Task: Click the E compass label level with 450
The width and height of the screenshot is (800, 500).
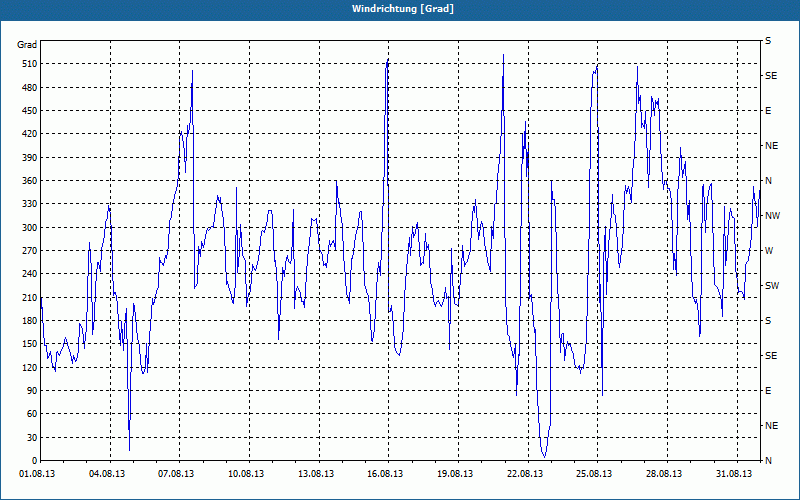Action: pyautogui.click(x=768, y=111)
